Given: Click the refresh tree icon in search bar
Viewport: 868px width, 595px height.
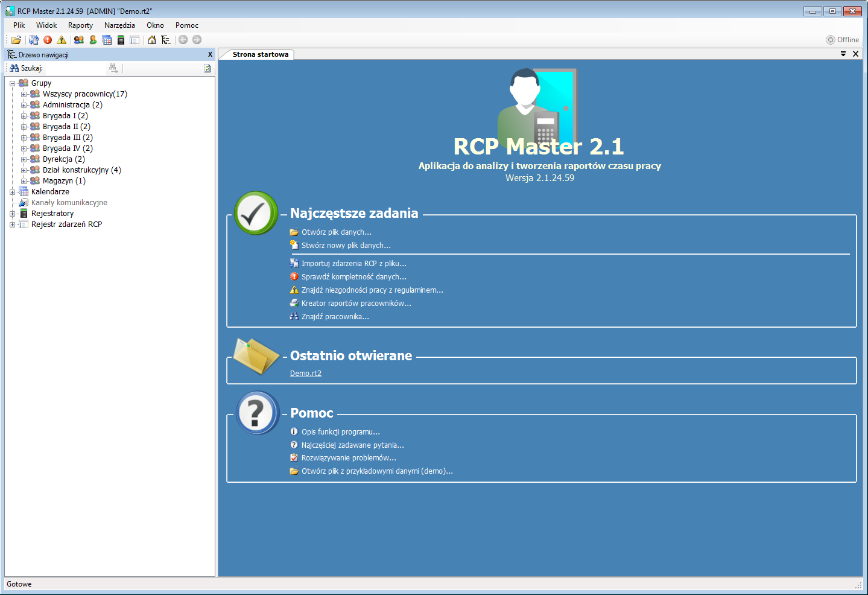Looking at the screenshot, I should [207, 68].
